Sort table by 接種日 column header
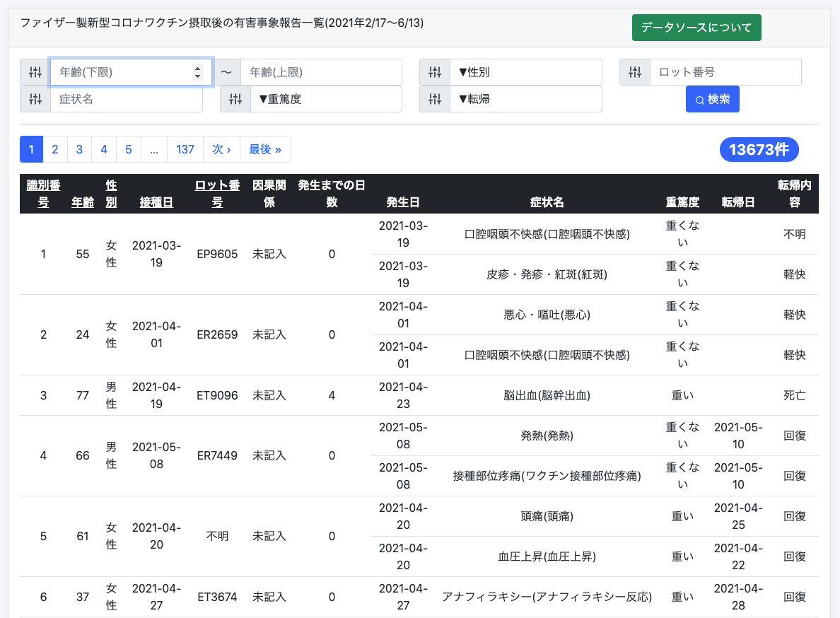Image resolution: width=840 pixels, height=618 pixels. (x=156, y=202)
